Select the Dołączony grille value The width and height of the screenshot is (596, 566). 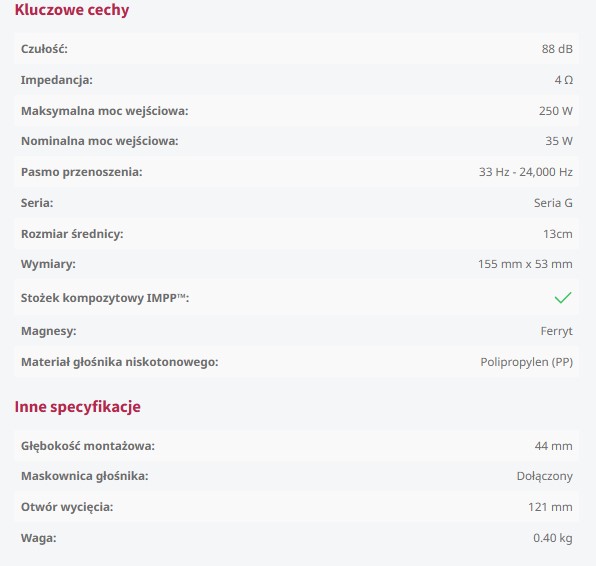coord(545,476)
